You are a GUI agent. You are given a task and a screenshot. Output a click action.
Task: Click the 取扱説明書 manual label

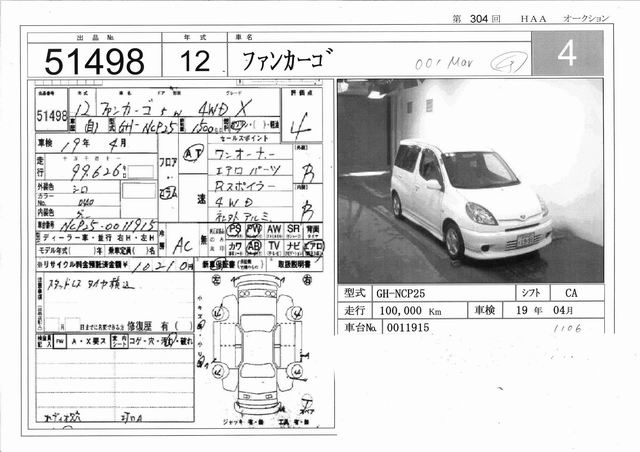click(x=294, y=265)
